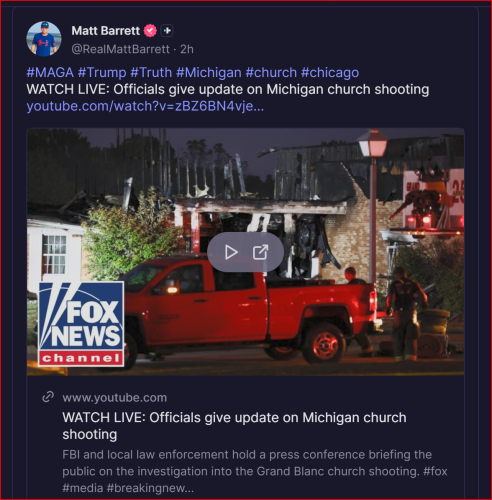Open the #Michigan hashtag
Image resolution: width=492 pixels, height=500 pixels.
click(x=209, y=72)
